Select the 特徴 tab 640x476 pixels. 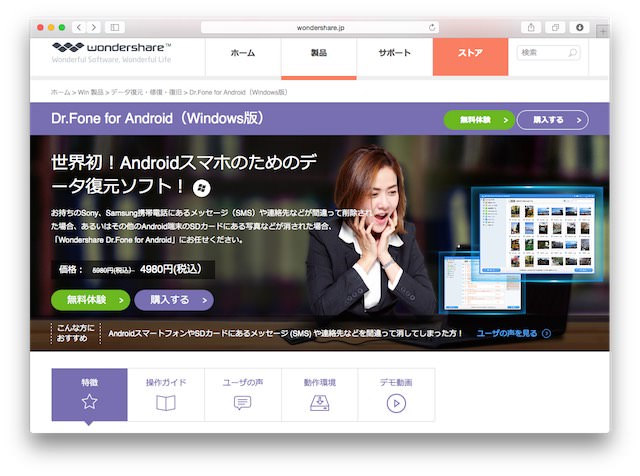tap(89, 394)
